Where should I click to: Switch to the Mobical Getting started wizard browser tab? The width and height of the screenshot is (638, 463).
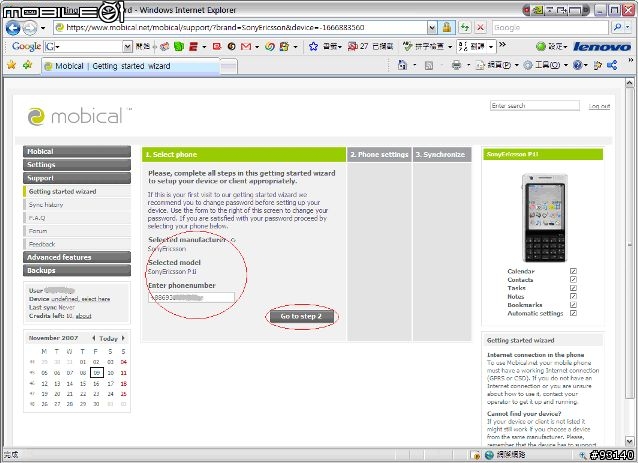[x=131, y=66]
